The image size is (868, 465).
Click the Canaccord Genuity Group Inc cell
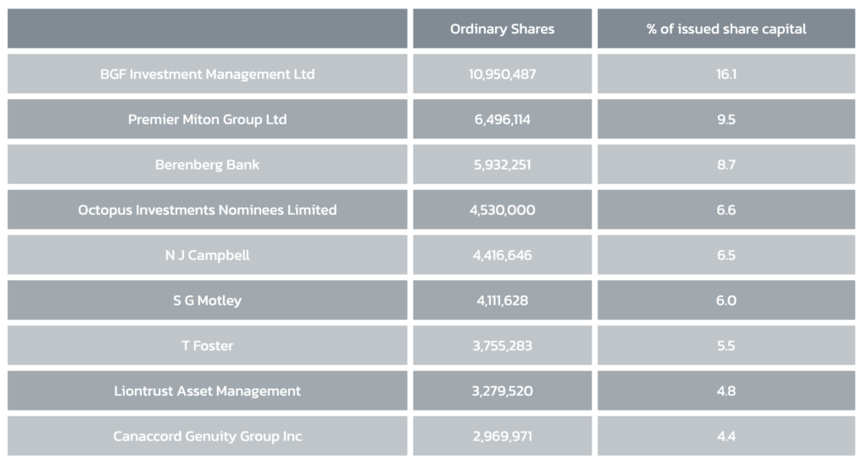[x=207, y=436]
